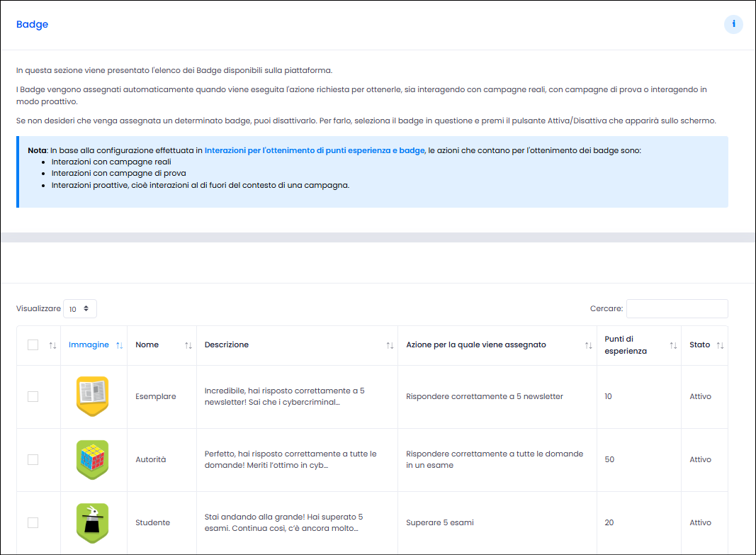756x555 pixels.
Task: Click the info icon next to Badge title
Action: 733,24
